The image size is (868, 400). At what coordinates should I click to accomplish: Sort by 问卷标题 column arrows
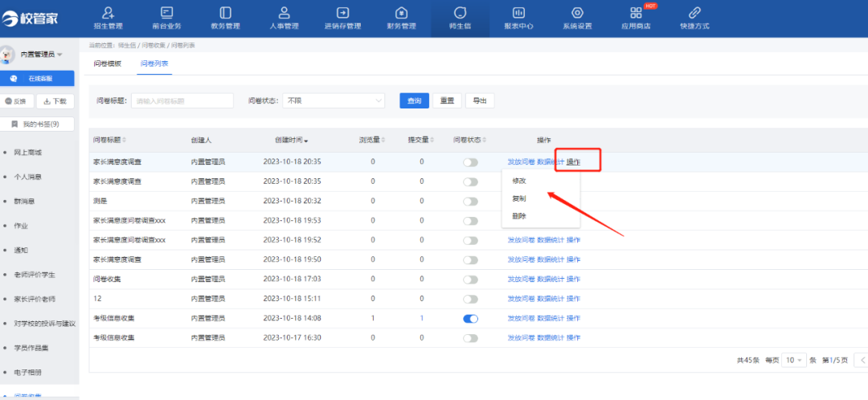point(124,140)
